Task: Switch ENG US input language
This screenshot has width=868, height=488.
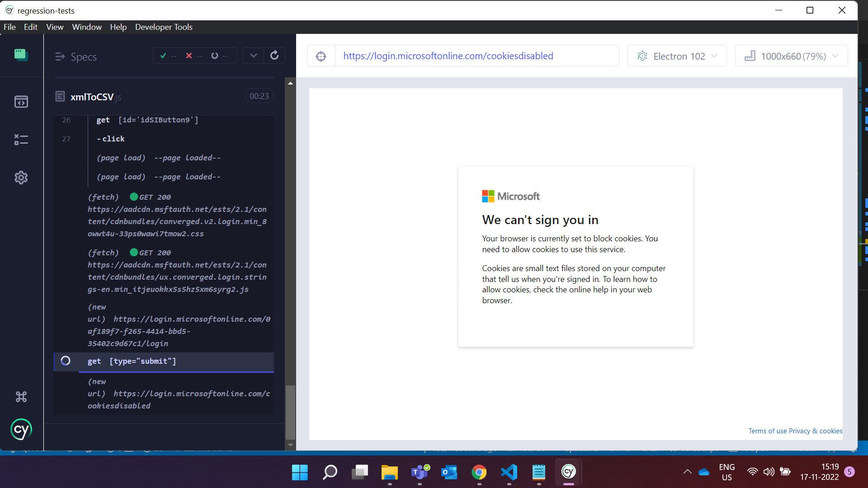Action: (x=727, y=472)
